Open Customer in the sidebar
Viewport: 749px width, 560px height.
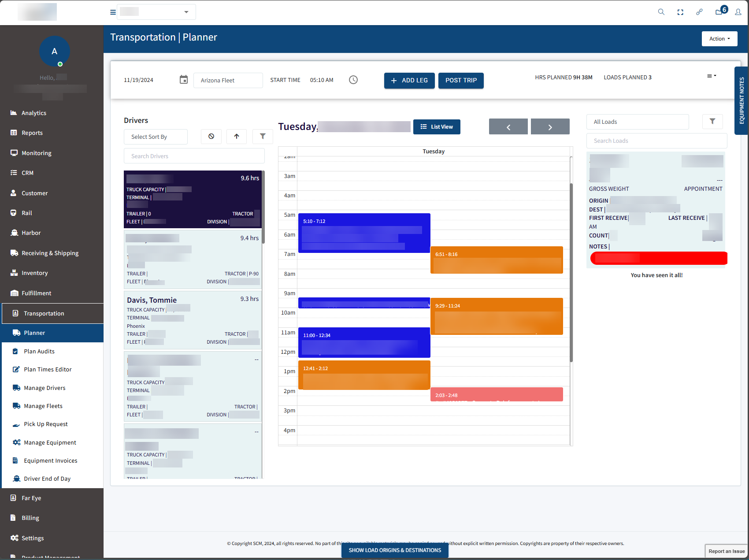pos(34,193)
